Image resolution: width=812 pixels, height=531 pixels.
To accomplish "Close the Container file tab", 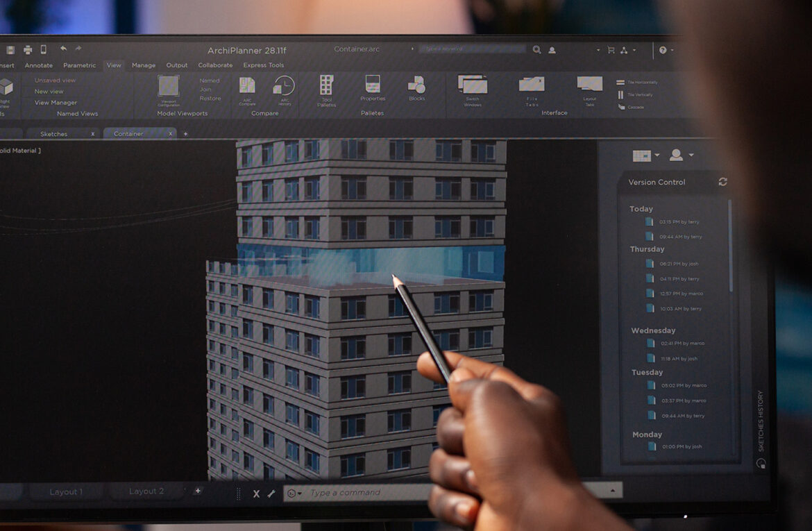I will [x=170, y=134].
